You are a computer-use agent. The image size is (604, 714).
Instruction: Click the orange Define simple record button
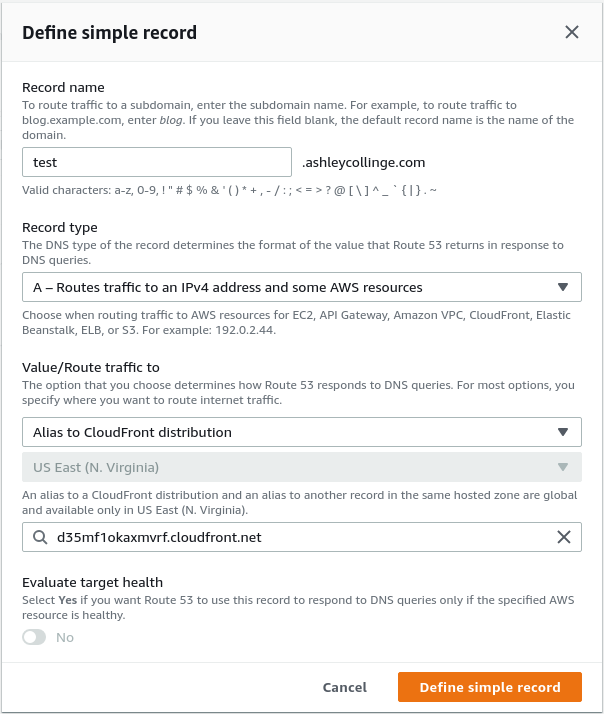(x=490, y=688)
